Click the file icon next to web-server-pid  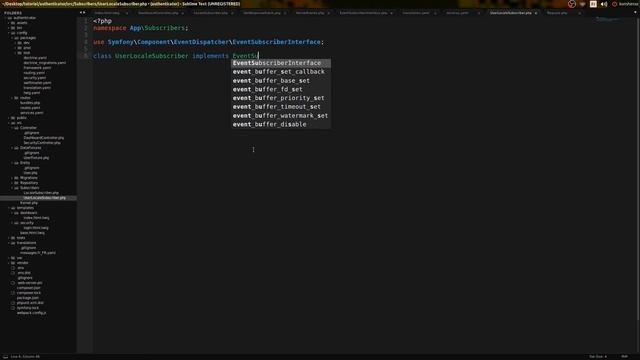tap(13, 283)
